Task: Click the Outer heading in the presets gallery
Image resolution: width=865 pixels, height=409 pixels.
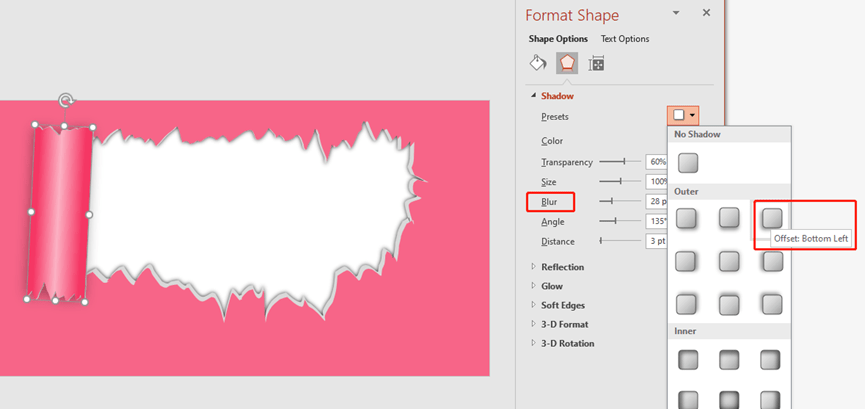Action: pos(686,192)
